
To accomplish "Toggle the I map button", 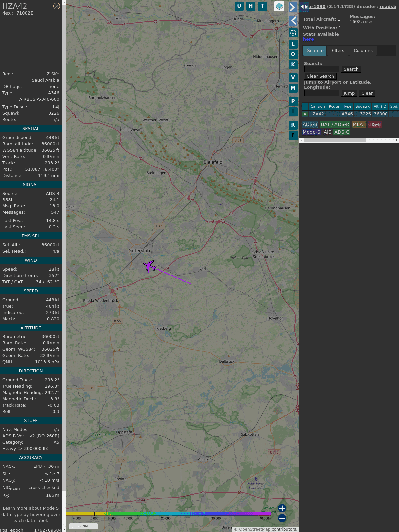I will [x=293, y=112].
